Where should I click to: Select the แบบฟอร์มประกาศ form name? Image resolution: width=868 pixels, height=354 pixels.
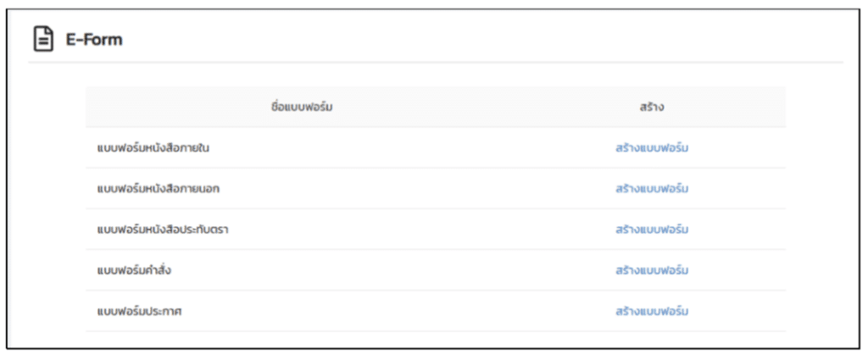pos(139,312)
